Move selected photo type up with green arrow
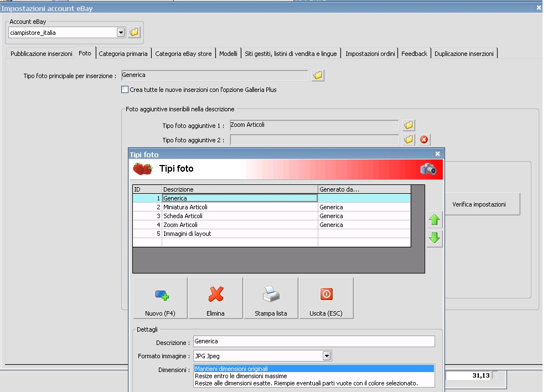Viewport: 558px width, 392px height. coord(435,220)
